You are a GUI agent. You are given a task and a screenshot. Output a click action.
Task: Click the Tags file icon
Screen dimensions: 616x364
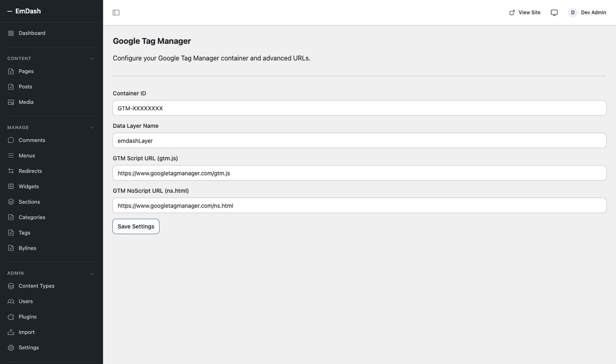tap(11, 233)
